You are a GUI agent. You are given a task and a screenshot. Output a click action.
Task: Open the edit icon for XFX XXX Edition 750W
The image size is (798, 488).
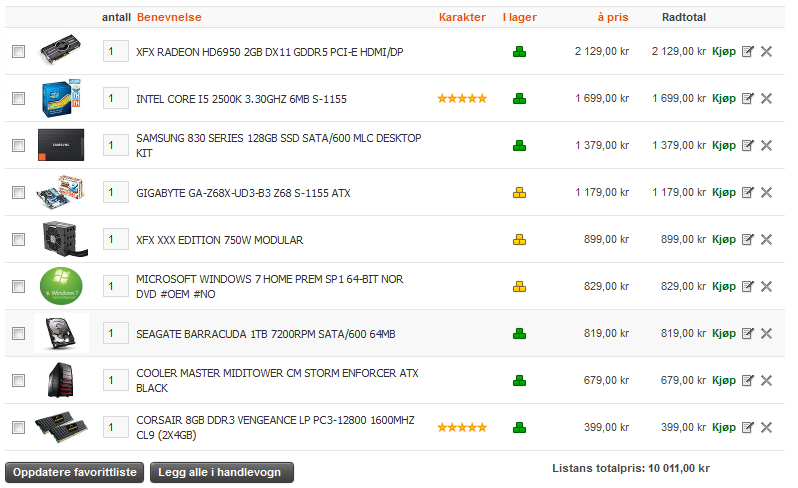tap(747, 239)
